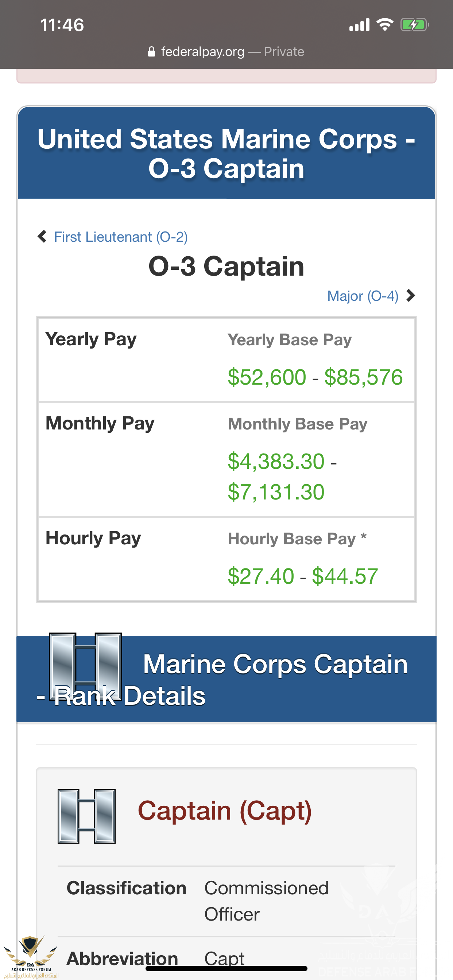The height and width of the screenshot is (980, 453).
Task: Open the First Lieutenant (O-2) link
Action: [121, 237]
